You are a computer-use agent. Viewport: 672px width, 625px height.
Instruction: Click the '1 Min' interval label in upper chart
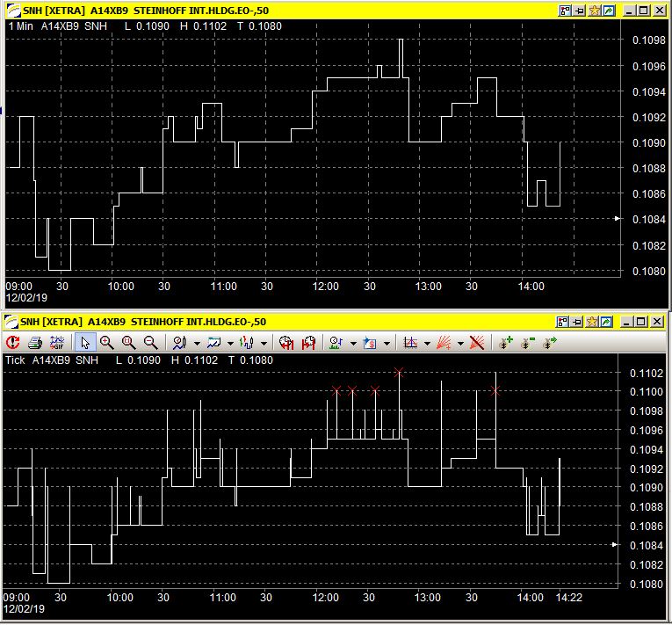pyautogui.click(x=20, y=26)
